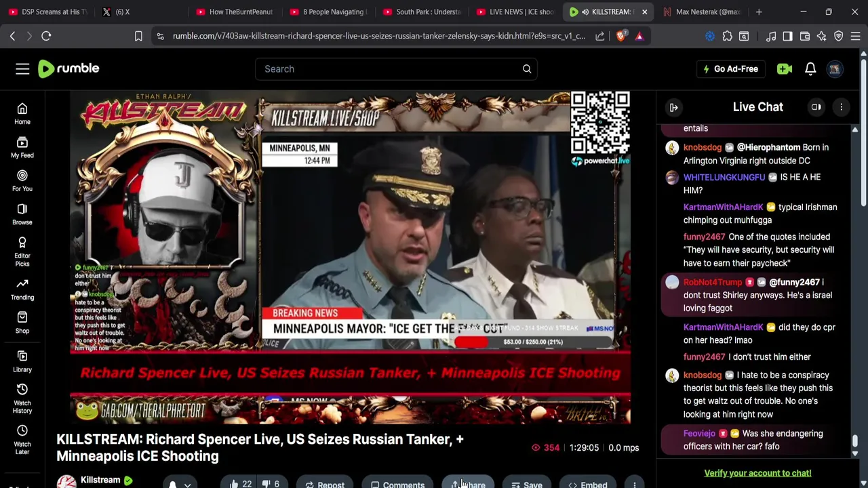Open the Brave VPN shield icon

(x=839, y=36)
